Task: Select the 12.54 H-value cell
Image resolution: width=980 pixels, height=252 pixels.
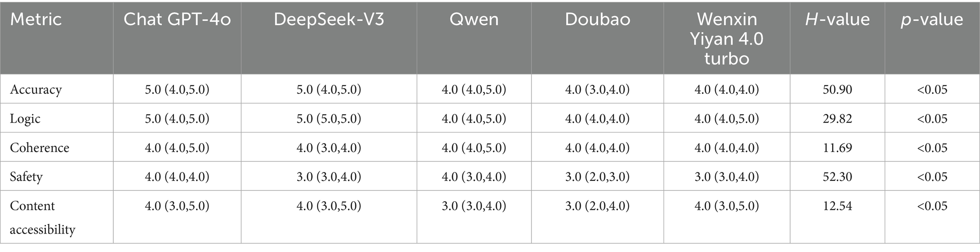Action: (837, 206)
